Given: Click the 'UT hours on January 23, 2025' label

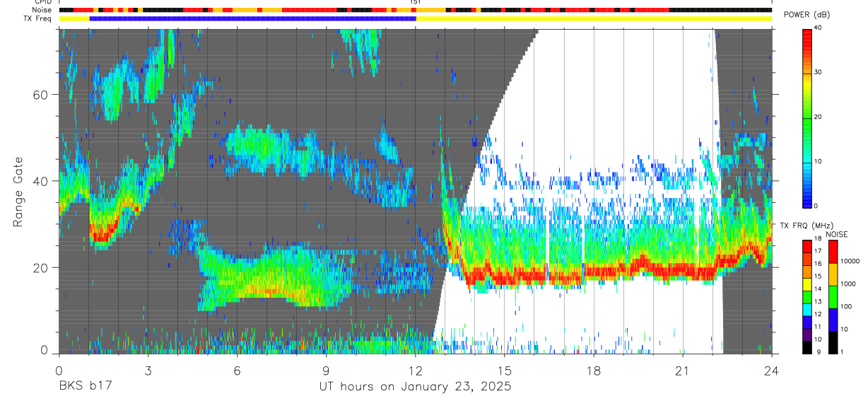Looking at the screenshot, I should (x=415, y=387).
